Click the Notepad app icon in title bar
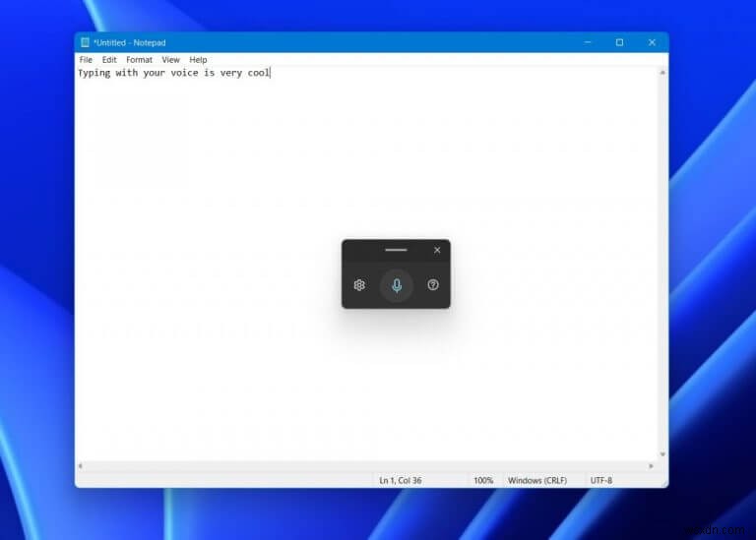The image size is (756, 540). point(85,42)
